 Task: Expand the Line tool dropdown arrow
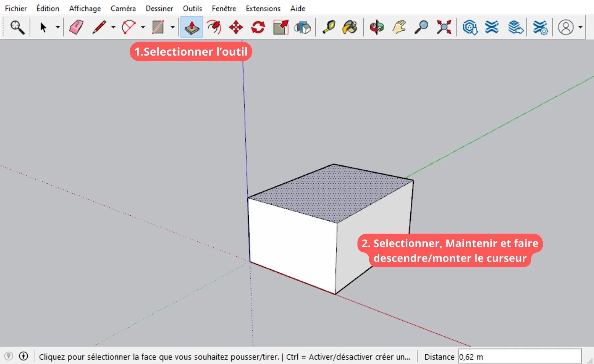click(x=113, y=27)
